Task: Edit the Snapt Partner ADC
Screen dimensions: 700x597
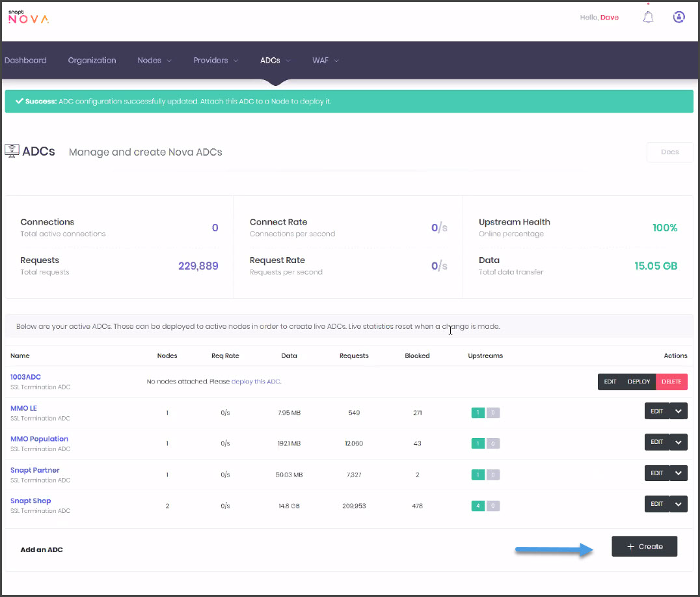Action: click(x=656, y=473)
